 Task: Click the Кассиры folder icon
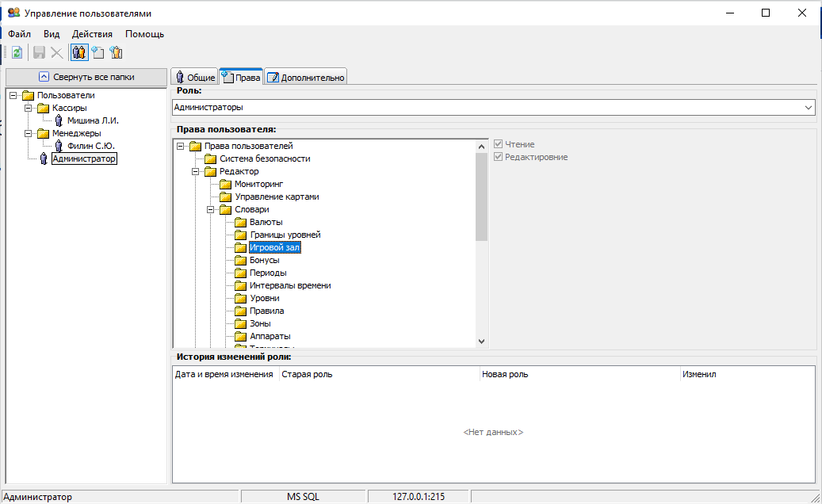point(43,108)
